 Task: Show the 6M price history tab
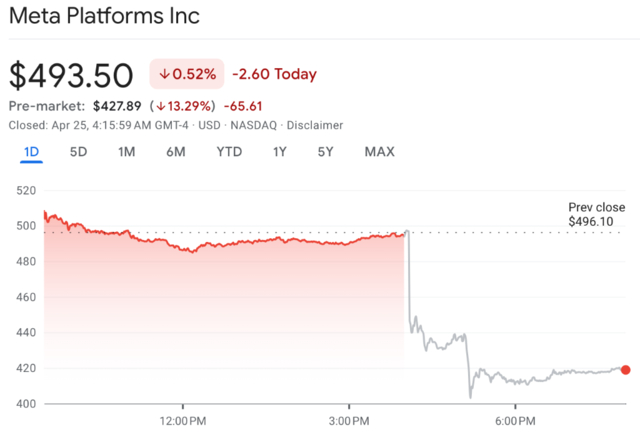(176, 152)
